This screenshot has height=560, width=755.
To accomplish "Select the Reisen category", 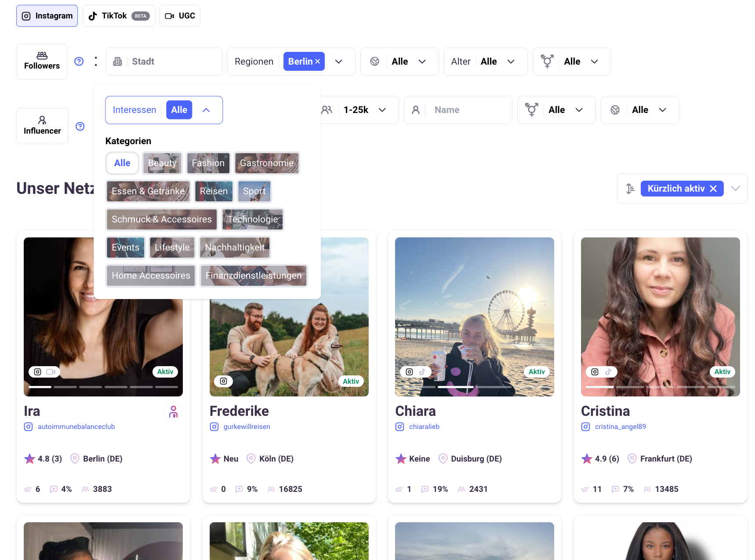I will coord(214,191).
